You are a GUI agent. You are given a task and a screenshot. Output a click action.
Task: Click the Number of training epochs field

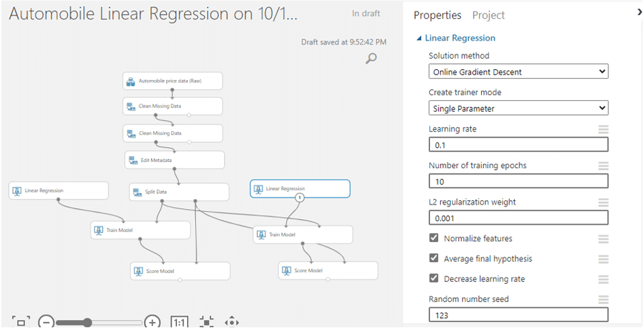518,181
